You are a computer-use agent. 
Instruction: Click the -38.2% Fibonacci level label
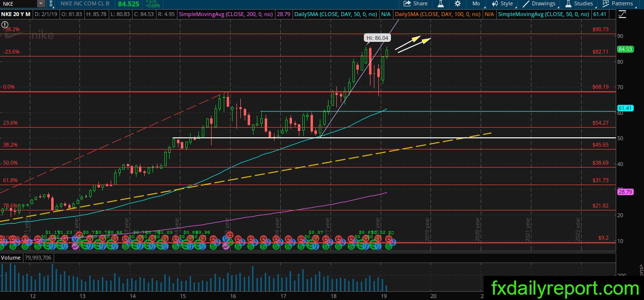11,29
